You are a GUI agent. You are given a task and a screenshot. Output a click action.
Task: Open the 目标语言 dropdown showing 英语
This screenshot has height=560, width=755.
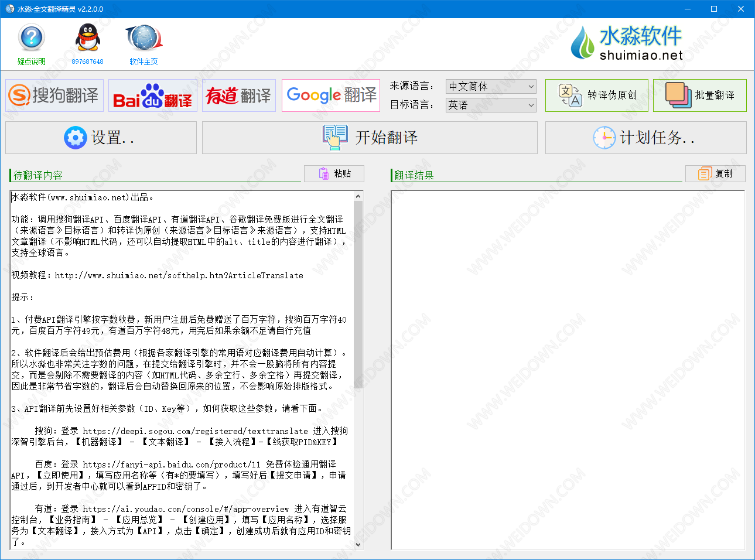click(x=491, y=105)
